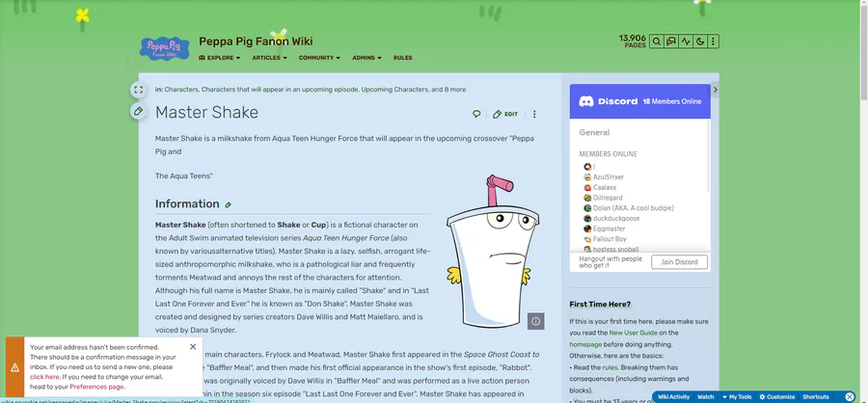Open Wiki Activity in bottom toolbar
The height and width of the screenshot is (403, 868).
tap(673, 397)
